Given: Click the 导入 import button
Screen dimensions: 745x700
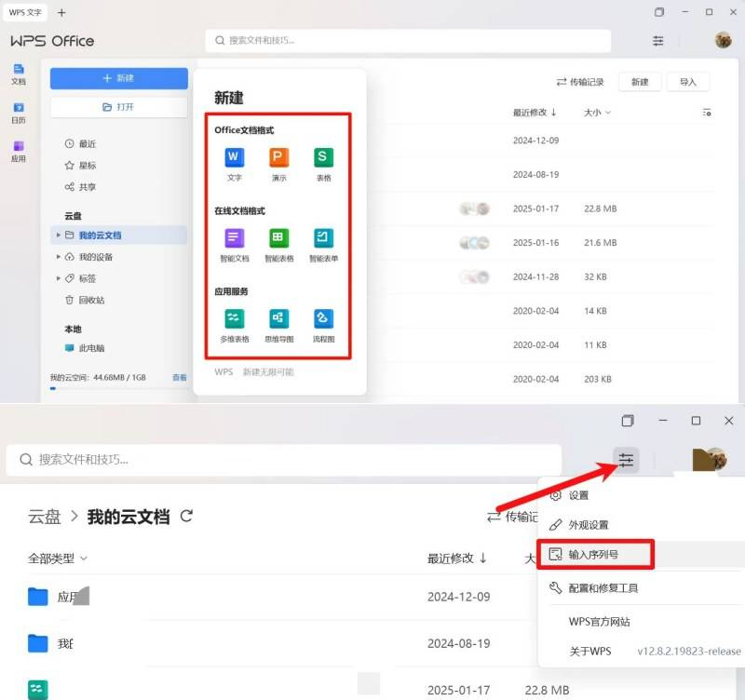Looking at the screenshot, I should point(687,82).
